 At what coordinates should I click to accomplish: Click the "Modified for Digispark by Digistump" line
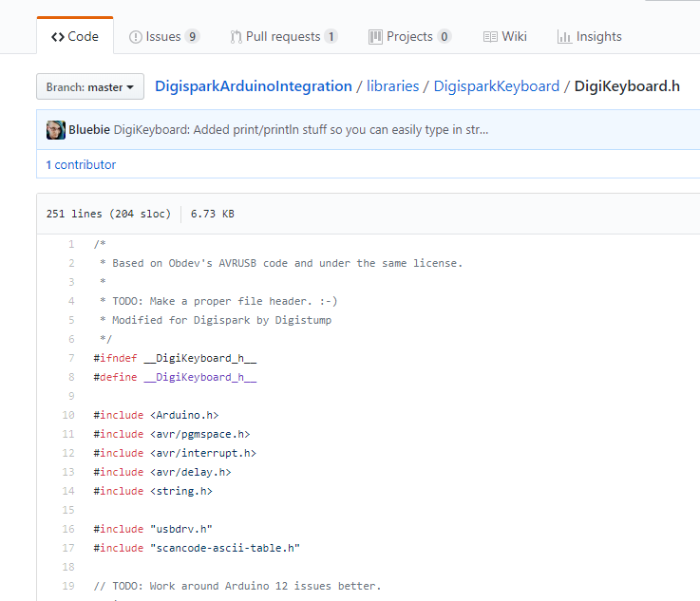pyautogui.click(x=216, y=320)
